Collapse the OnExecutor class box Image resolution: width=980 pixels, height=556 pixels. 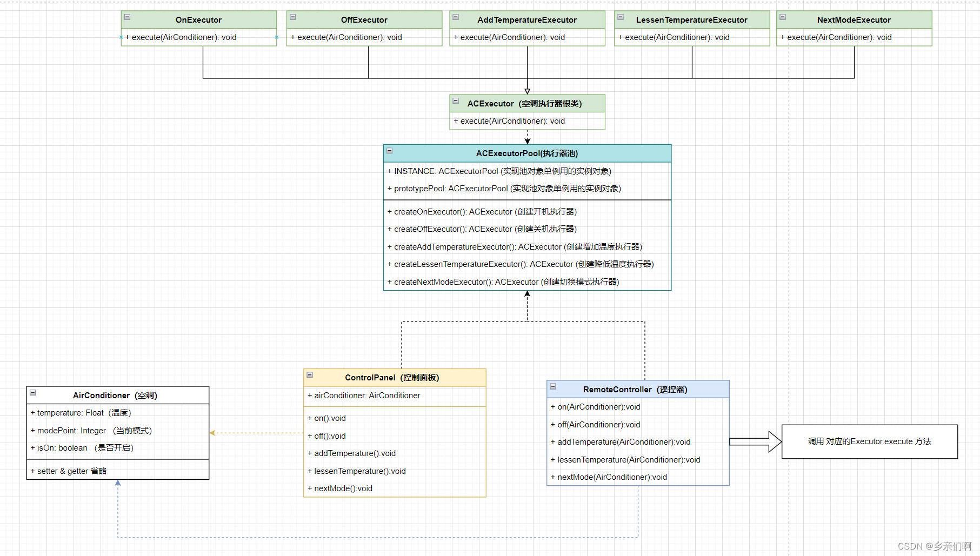128,17
